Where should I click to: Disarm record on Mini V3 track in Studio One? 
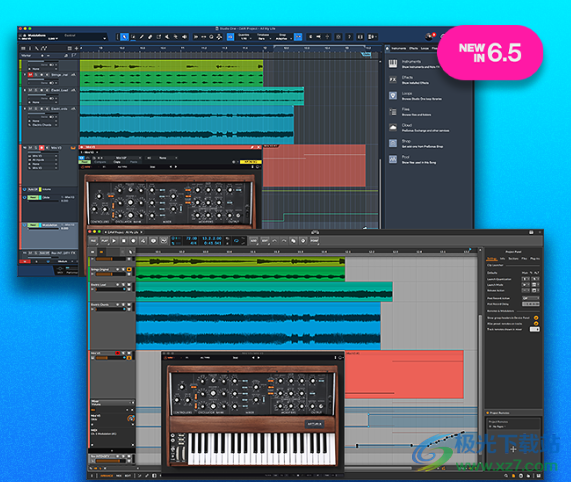pyautogui.click(x=42, y=147)
